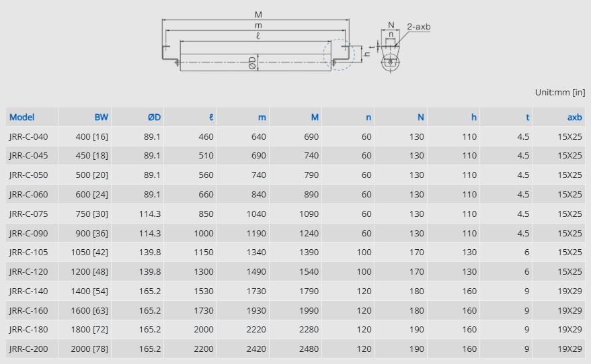This screenshot has width=591, height=364.
Task: Click the Unit:mm [in] note
Action: point(559,92)
